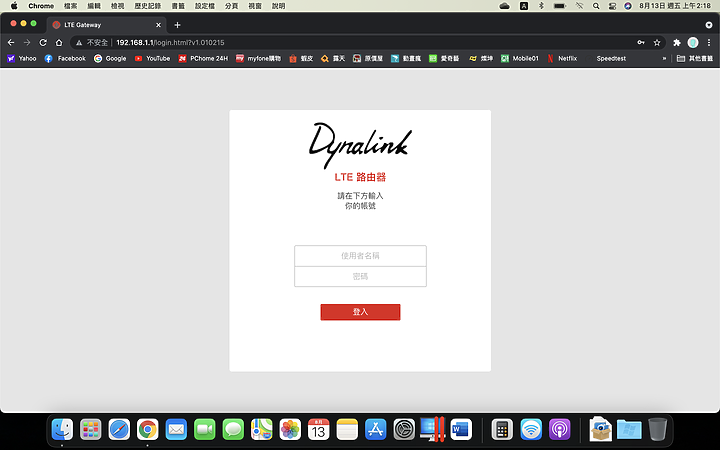Open the Chrome app menu
The height and width of the screenshot is (450, 720).
pyautogui.click(x=41, y=6)
